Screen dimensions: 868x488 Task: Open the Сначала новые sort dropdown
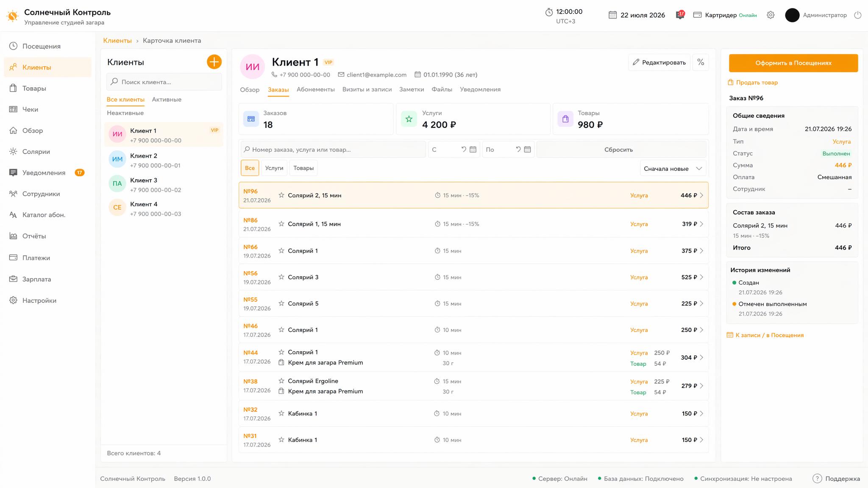click(673, 169)
